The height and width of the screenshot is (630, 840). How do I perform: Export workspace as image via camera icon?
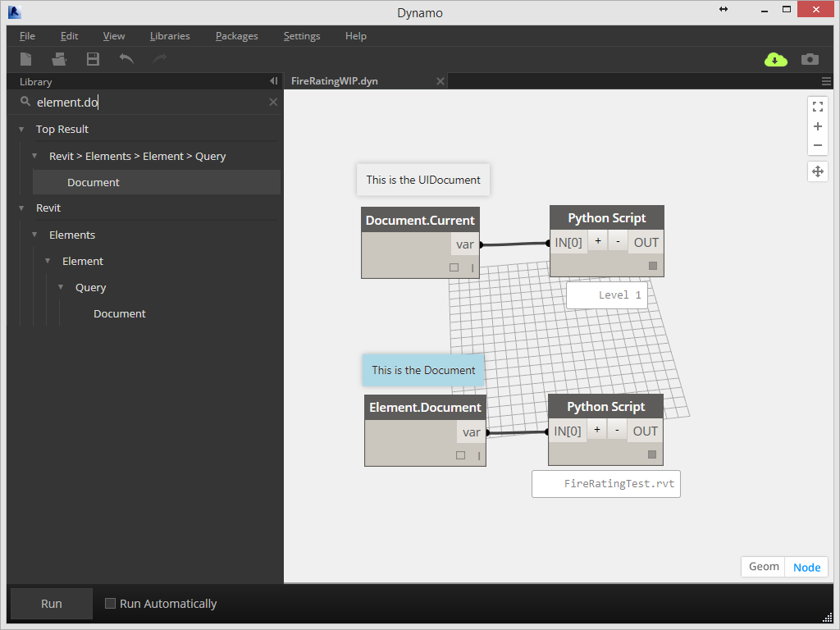click(810, 59)
